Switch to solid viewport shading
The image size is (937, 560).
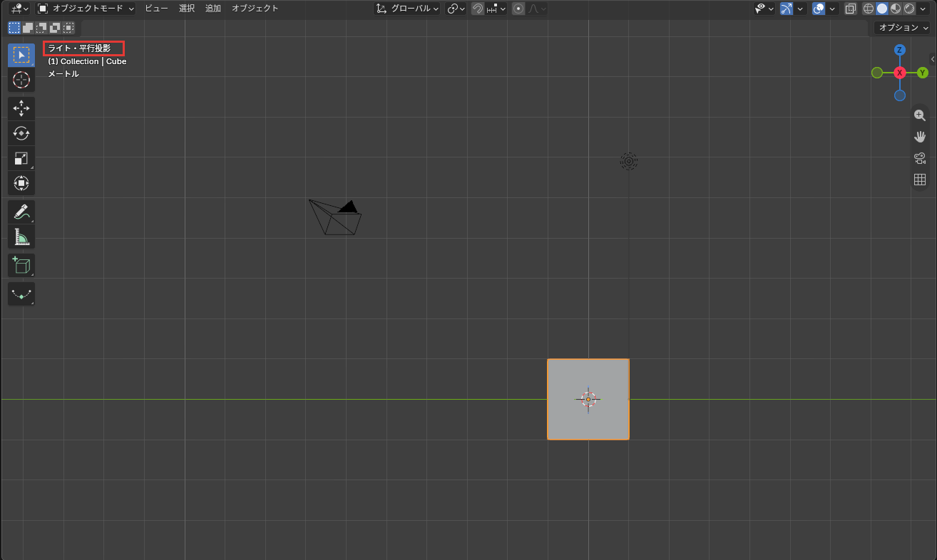[881, 9]
